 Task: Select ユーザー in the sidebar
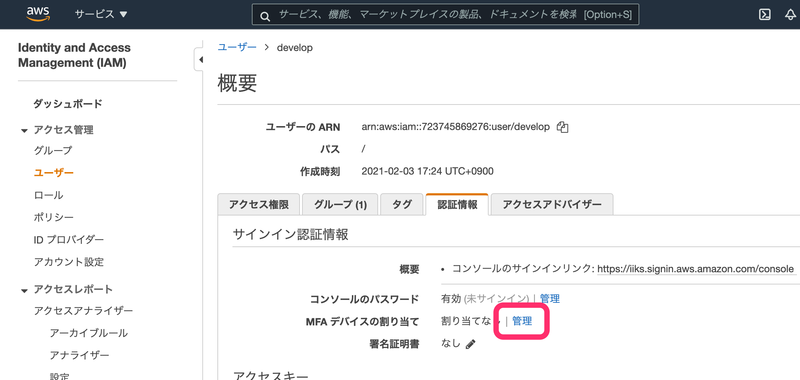(54, 173)
